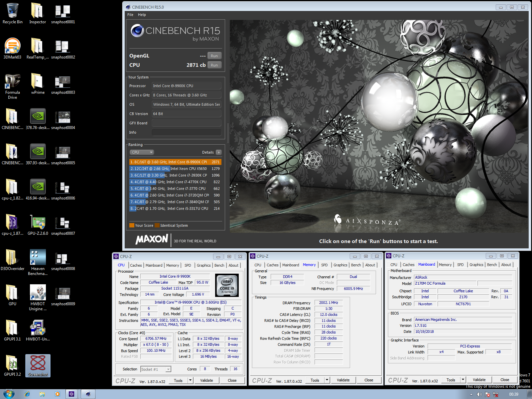This screenshot has height=399, width=532.
Task: Open About tab in Memory CPU-Z window
Action: click(370, 265)
